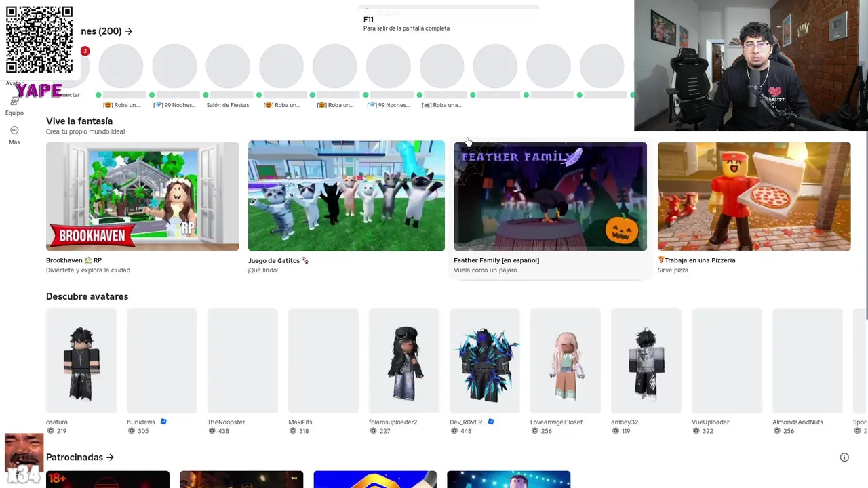This screenshot has height=488, width=868.
Task: Select the hunidews avatar card
Action: point(162,361)
